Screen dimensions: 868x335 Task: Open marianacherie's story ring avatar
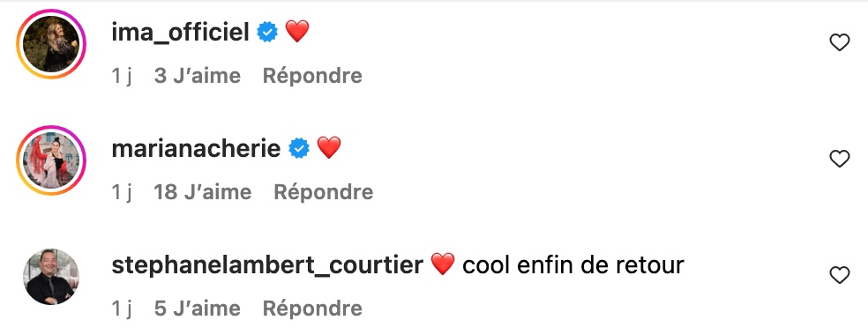(51, 160)
